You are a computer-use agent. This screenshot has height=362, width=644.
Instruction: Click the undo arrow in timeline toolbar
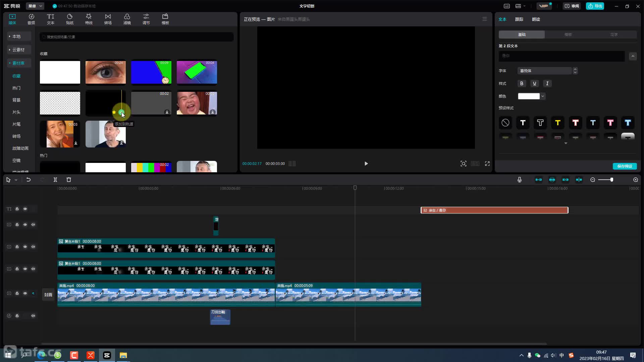(29, 180)
